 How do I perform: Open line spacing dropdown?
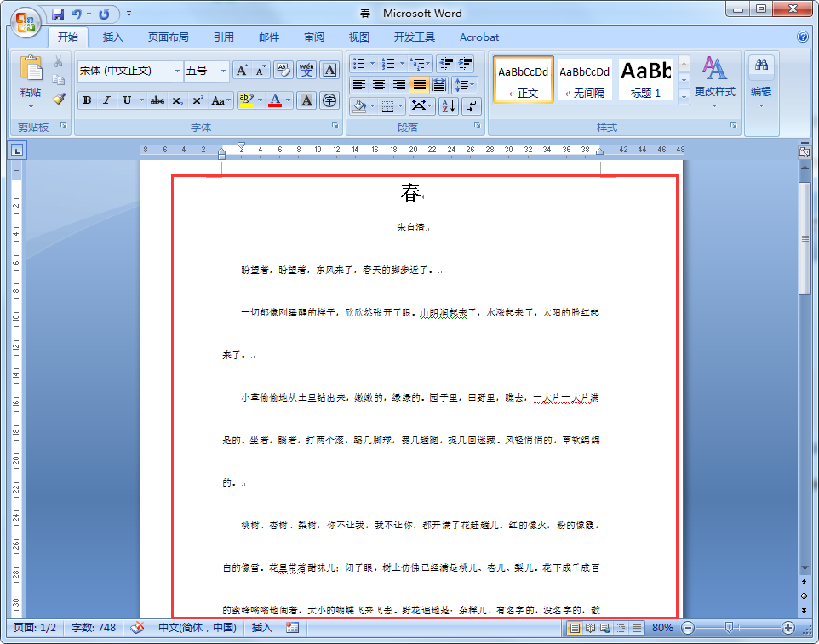tap(464, 84)
